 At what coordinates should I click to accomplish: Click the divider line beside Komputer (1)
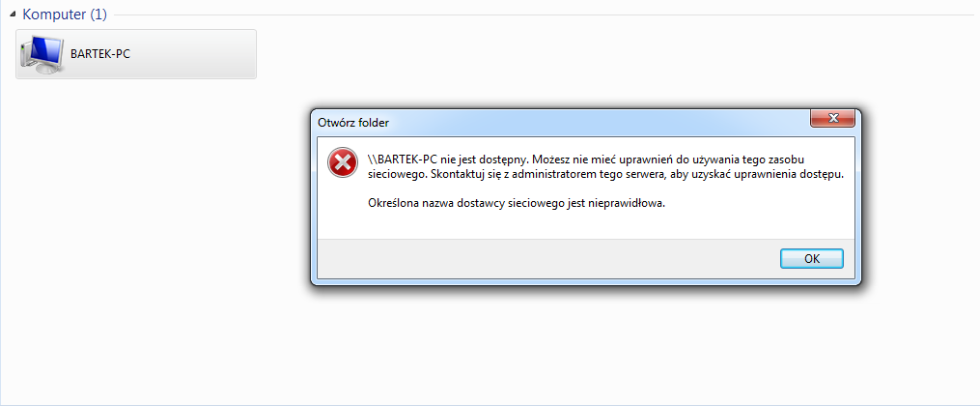[544, 15]
